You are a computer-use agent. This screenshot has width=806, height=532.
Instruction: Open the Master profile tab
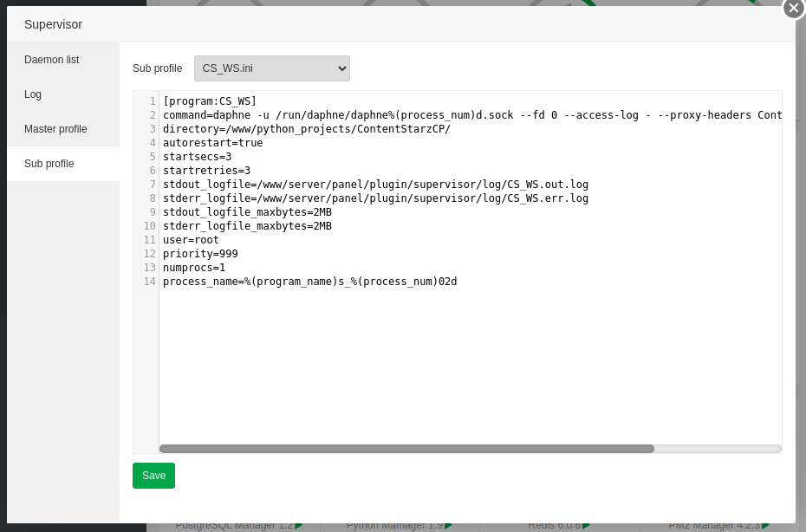tap(63, 129)
